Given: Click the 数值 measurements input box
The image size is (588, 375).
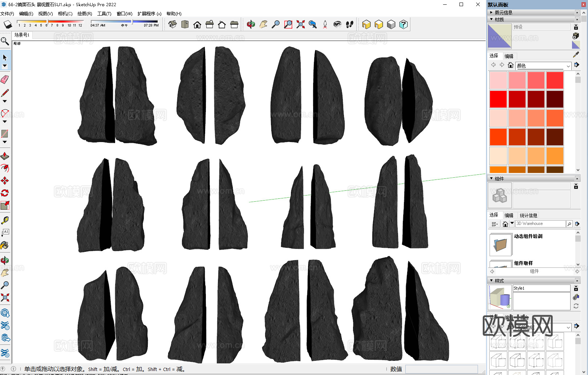Looking at the screenshot, I should click(441, 369).
